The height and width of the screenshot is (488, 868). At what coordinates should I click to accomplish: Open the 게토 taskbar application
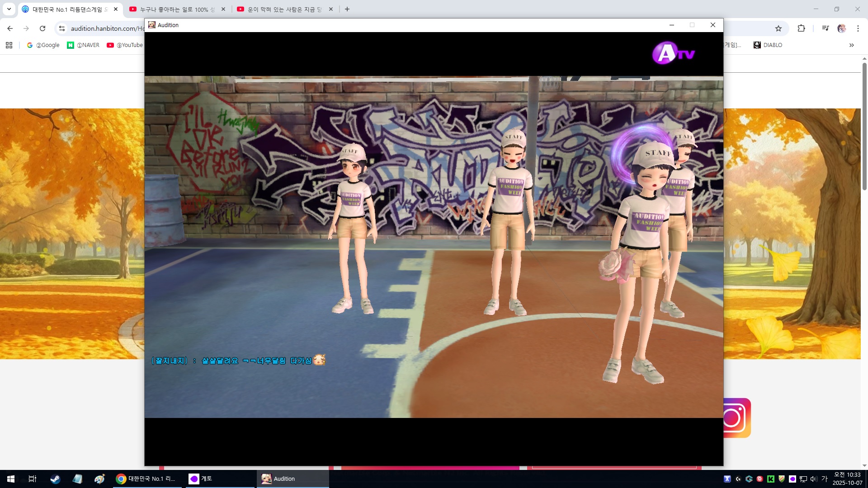(x=202, y=479)
